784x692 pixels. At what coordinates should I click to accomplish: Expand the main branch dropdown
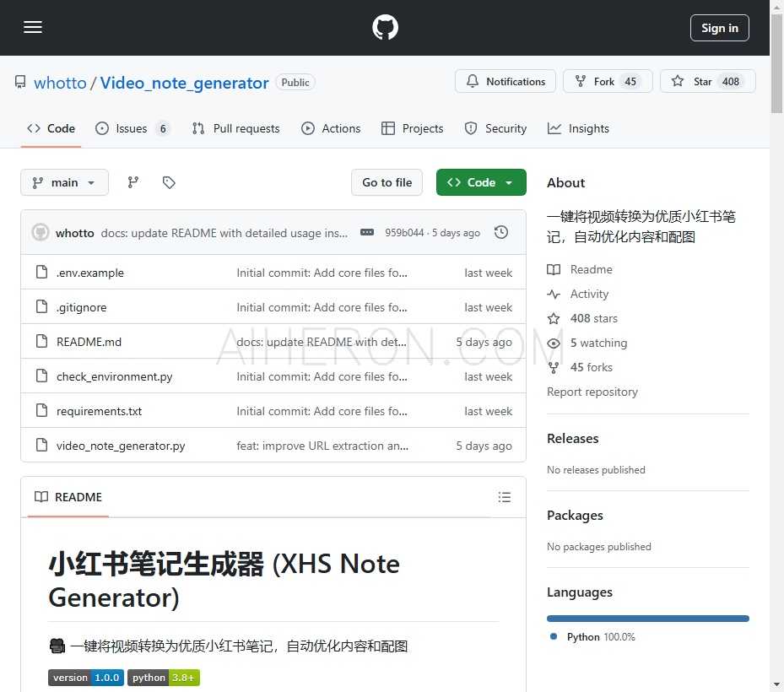[x=64, y=182]
